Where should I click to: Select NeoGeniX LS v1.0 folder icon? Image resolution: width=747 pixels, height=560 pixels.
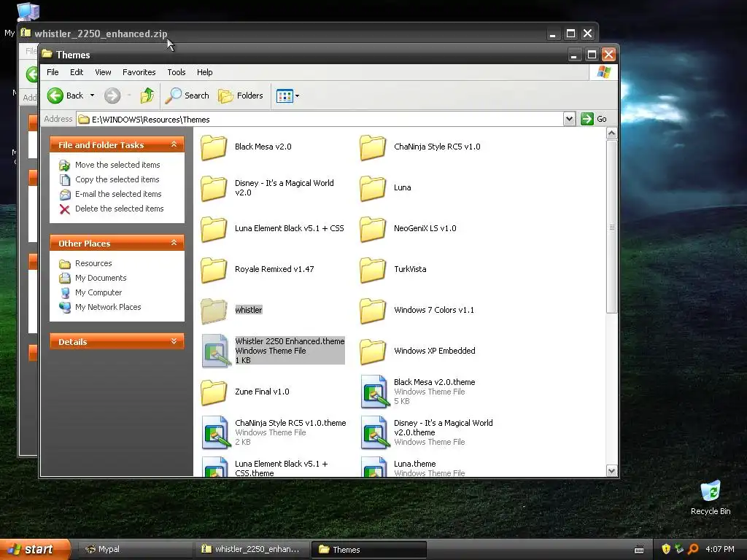[373, 229]
